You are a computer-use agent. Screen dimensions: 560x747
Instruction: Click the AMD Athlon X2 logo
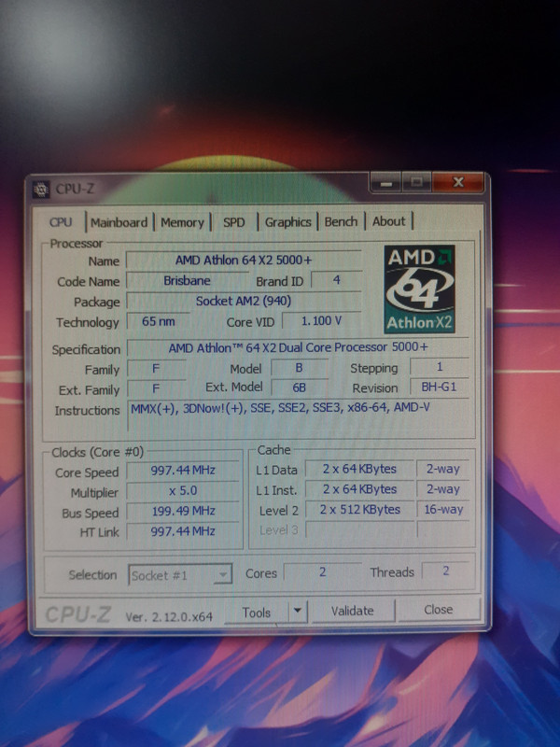click(x=419, y=289)
